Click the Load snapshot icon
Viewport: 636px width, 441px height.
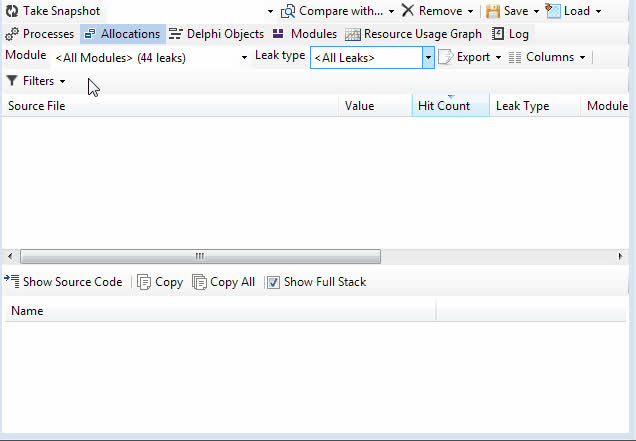(x=553, y=11)
